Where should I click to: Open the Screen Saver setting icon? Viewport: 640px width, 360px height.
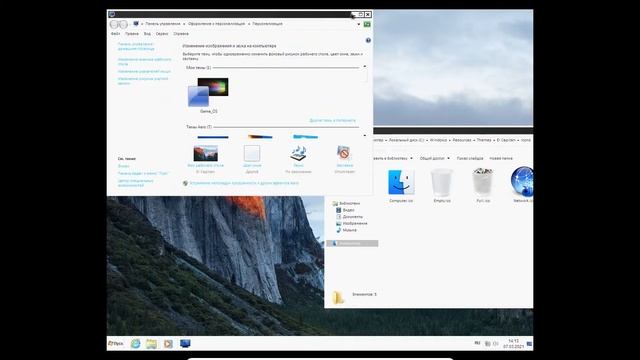coord(344,153)
